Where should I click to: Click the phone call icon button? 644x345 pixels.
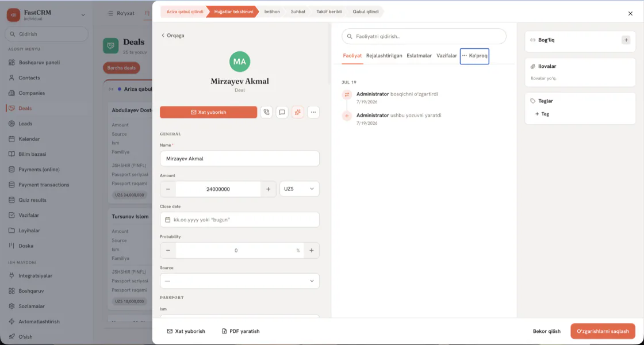tap(267, 112)
